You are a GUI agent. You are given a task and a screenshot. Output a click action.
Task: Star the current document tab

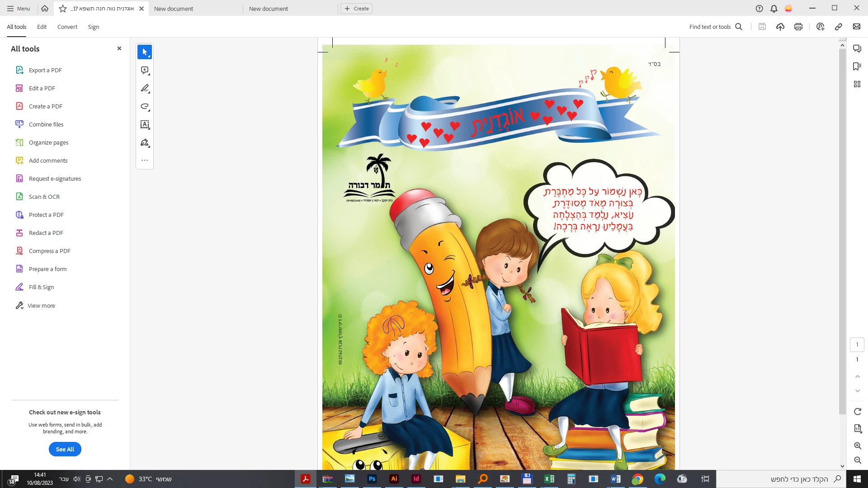pos(63,9)
